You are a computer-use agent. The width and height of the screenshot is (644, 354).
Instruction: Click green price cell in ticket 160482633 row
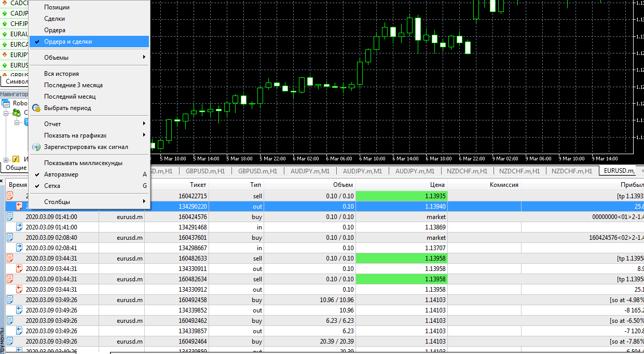click(402, 258)
